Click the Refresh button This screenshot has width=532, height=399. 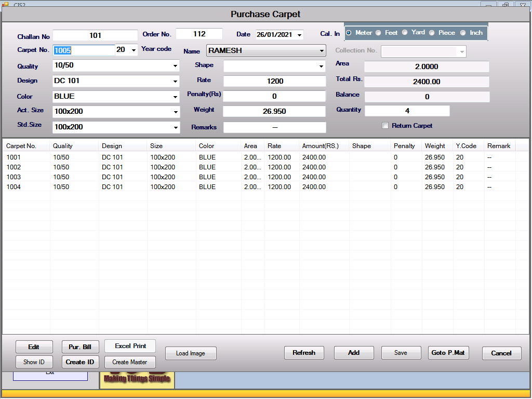point(304,353)
